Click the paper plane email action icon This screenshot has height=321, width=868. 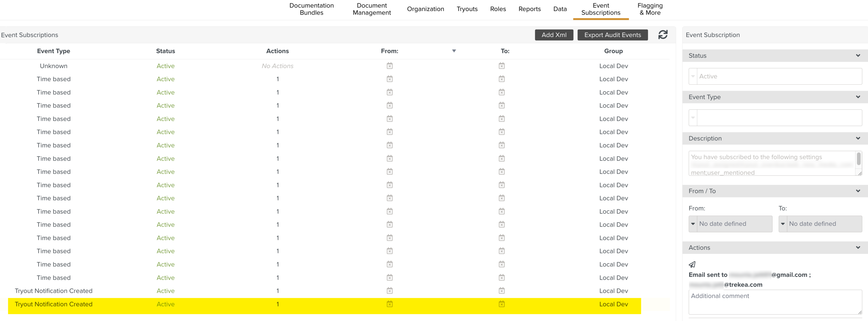point(692,264)
